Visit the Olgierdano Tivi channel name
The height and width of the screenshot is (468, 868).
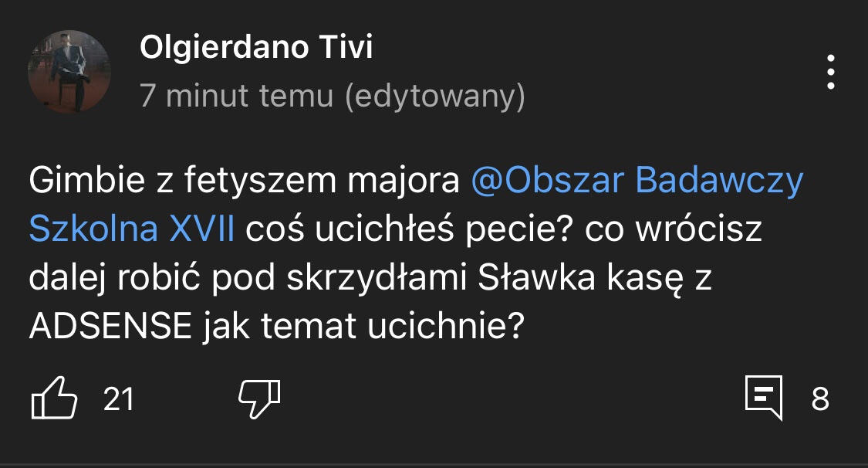[256, 49]
